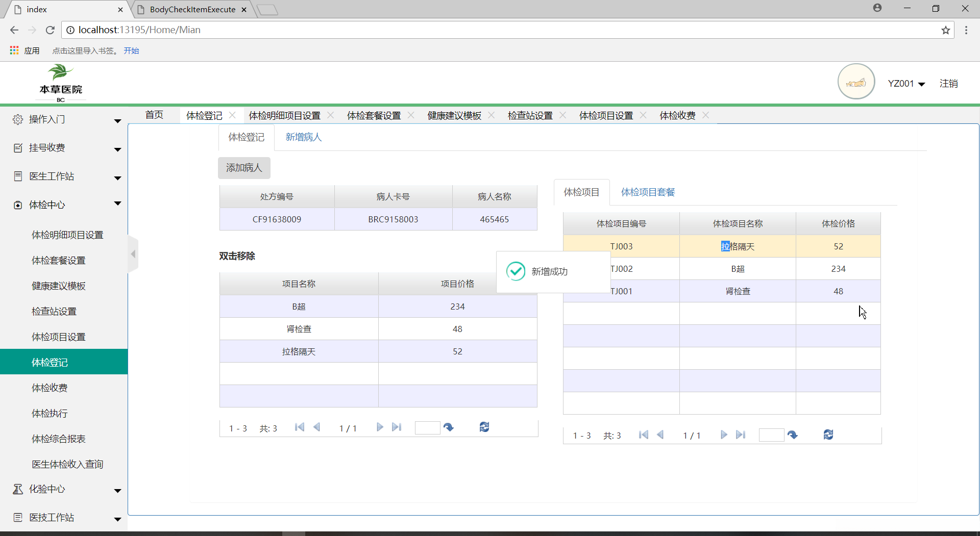Close the 体检收费 page tab
This screenshot has height=536, width=980.
coord(706,115)
